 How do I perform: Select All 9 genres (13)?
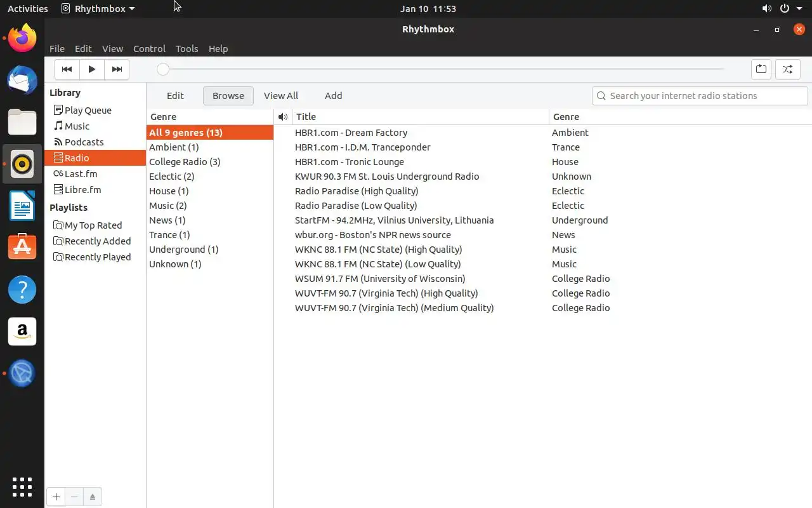coord(210,132)
